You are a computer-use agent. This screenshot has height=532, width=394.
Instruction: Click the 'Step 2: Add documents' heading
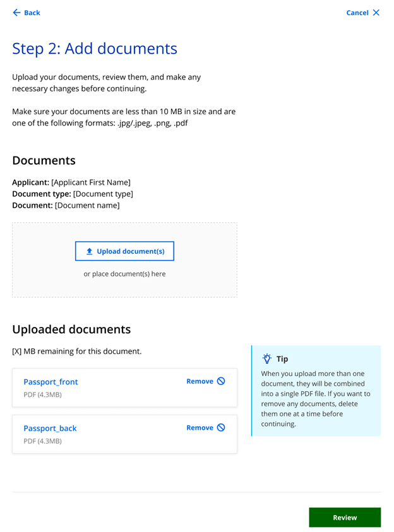(95, 49)
